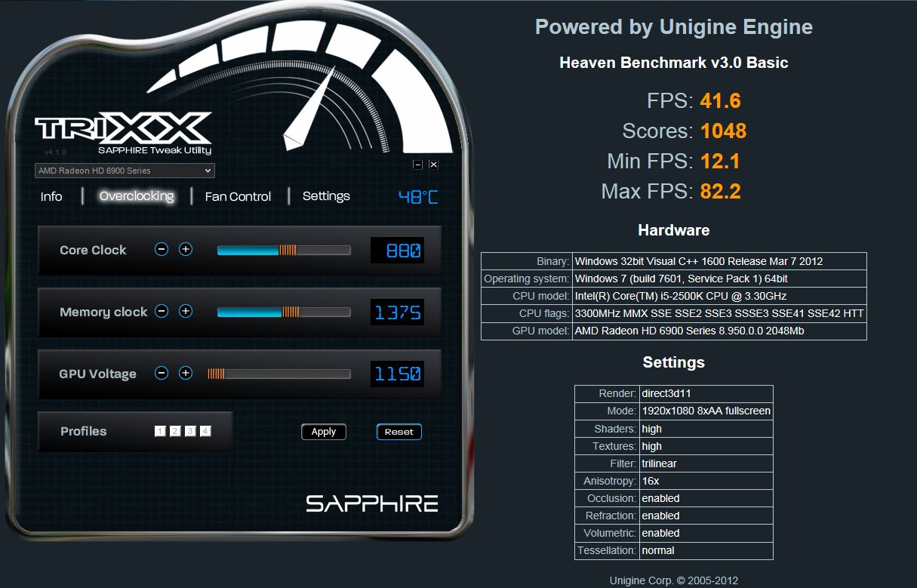
Task: Click the Volumetric value enabled
Action: (x=706, y=533)
